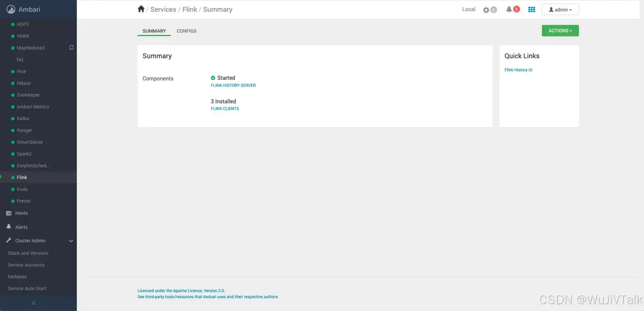
Task: Open Flink History UI quick link
Action: pyautogui.click(x=518, y=70)
